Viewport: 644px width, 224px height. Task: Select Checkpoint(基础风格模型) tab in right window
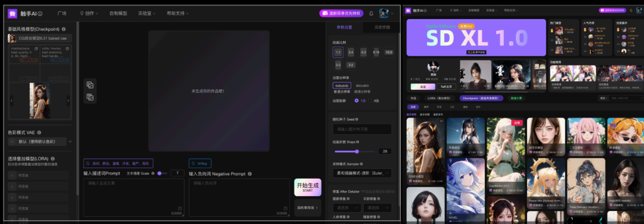pos(481,98)
